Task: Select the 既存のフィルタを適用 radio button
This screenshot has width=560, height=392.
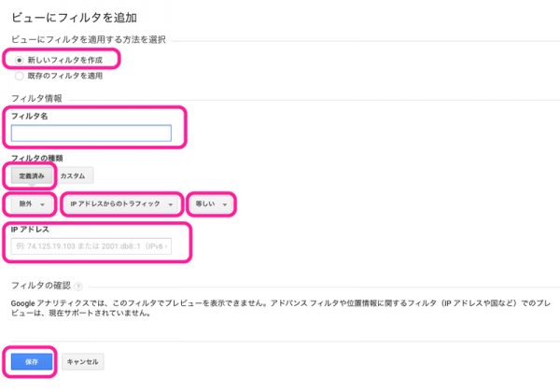Action: pyautogui.click(x=19, y=76)
